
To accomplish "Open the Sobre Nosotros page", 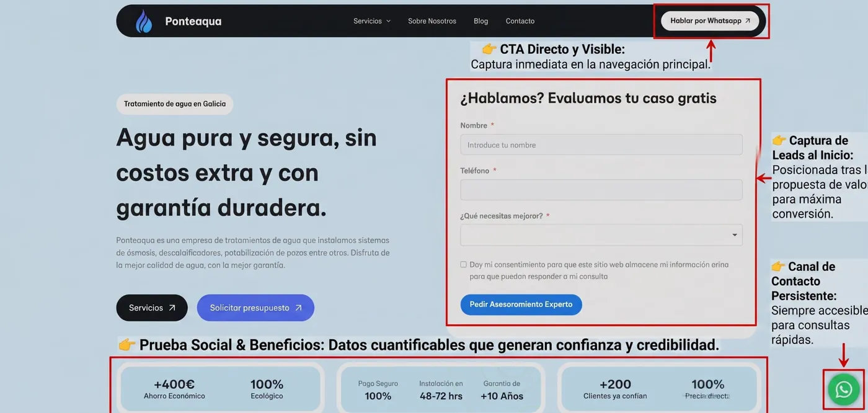I will [x=432, y=21].
